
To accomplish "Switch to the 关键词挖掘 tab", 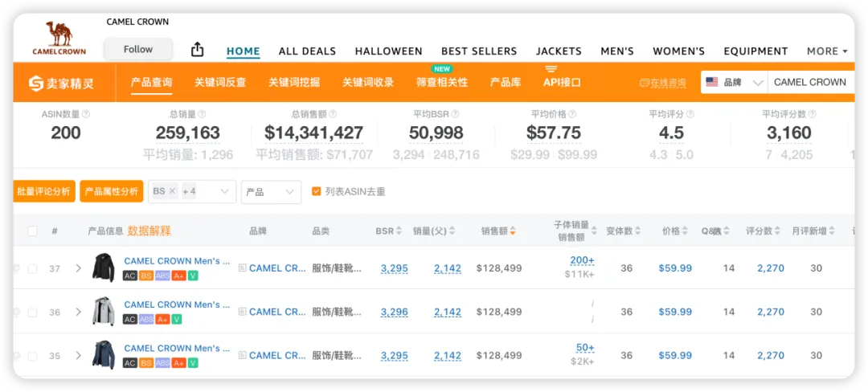I will pos(294,82).
